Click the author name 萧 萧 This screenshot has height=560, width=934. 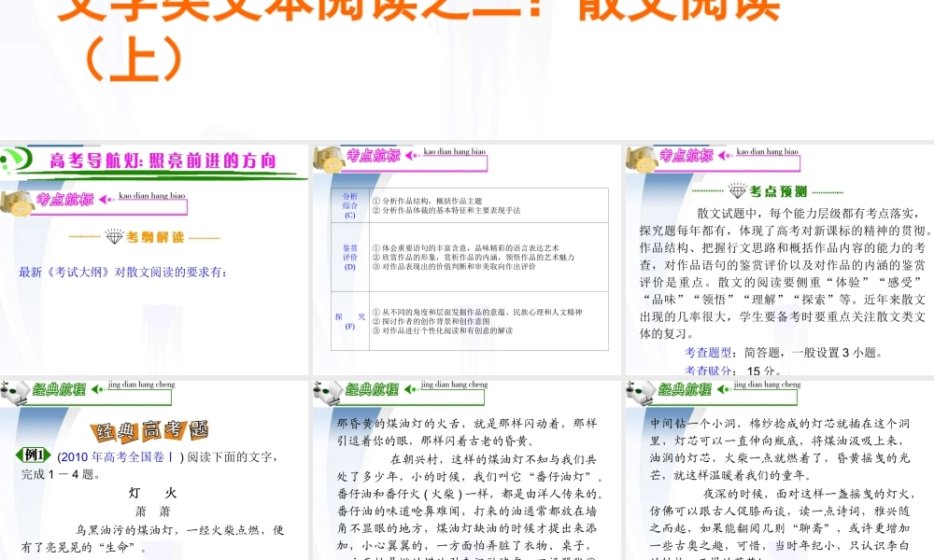tap(153, 511)
